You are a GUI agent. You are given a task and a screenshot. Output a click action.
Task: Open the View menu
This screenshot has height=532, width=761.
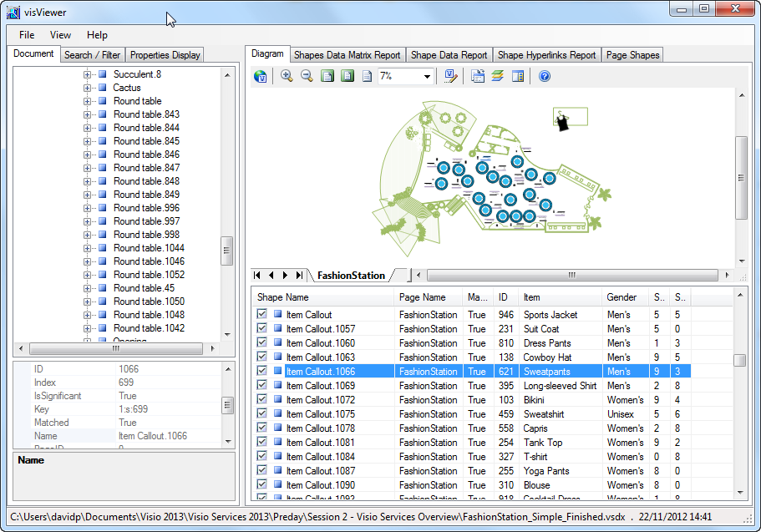point(59,35)
